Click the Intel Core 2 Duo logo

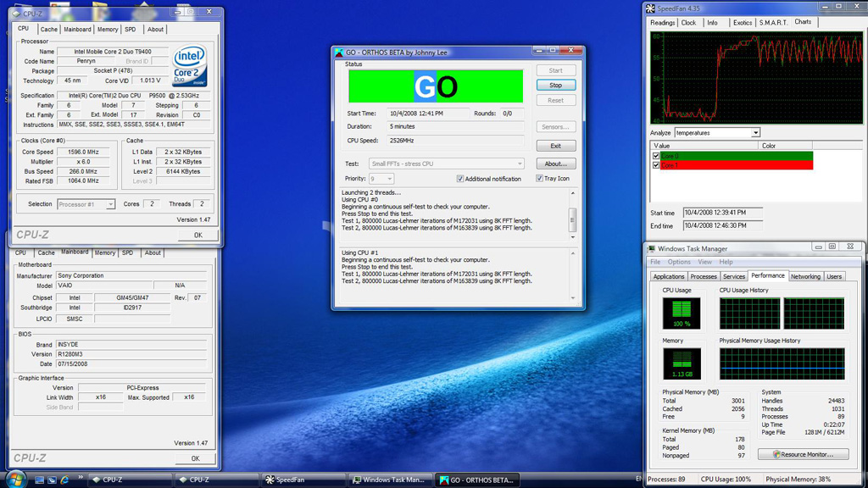click(x=189, y=66)
